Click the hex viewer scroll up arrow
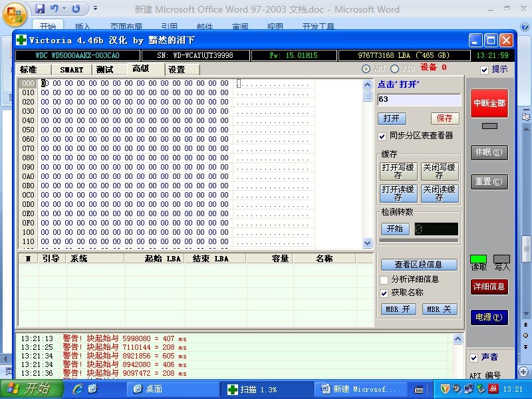This screenshot has height=399, width=532. click(x=368, y=84)
